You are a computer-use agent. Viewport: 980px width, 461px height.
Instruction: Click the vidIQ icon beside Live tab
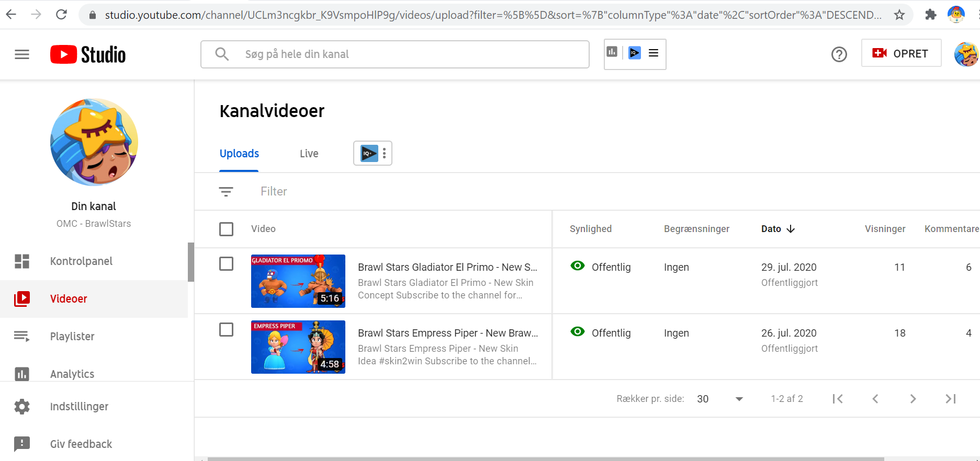point(369,153)
